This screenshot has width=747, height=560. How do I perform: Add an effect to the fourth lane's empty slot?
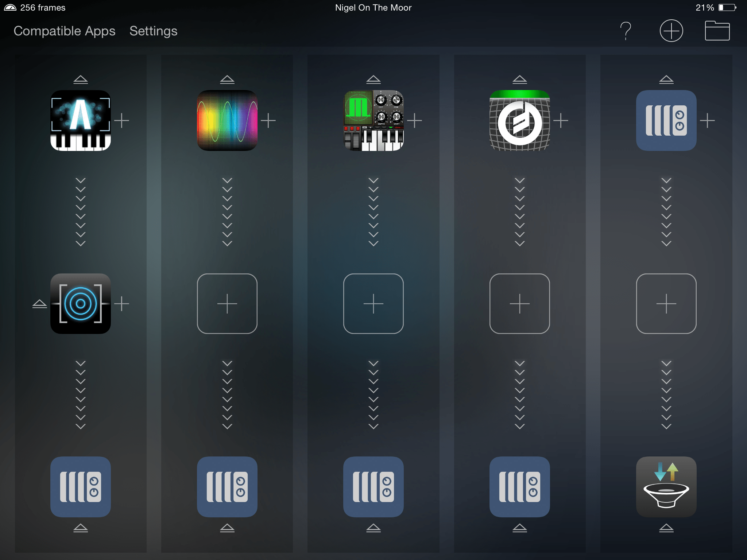(520, 303)
